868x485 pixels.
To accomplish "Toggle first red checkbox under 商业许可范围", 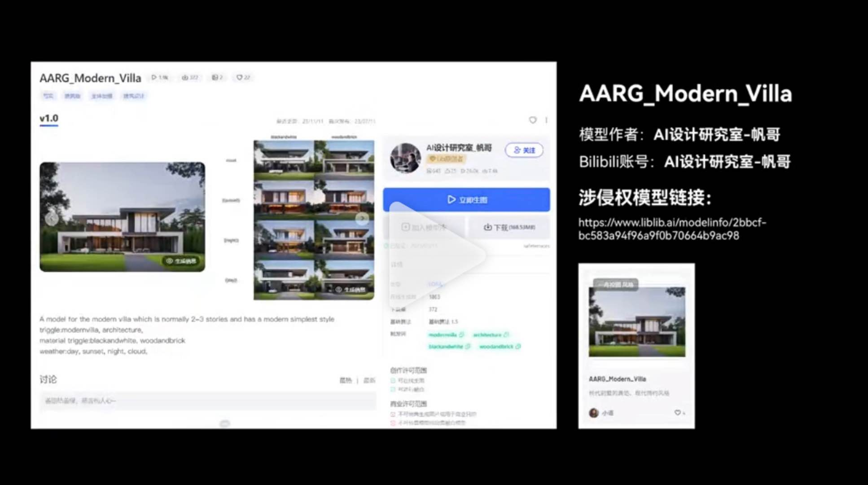I will (393, 414).
